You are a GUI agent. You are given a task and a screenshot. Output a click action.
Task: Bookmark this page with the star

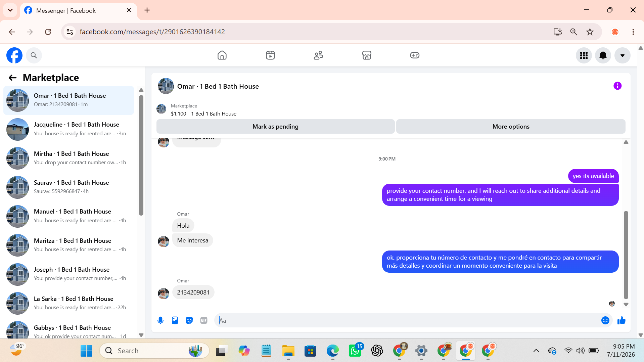pos(590,32)
